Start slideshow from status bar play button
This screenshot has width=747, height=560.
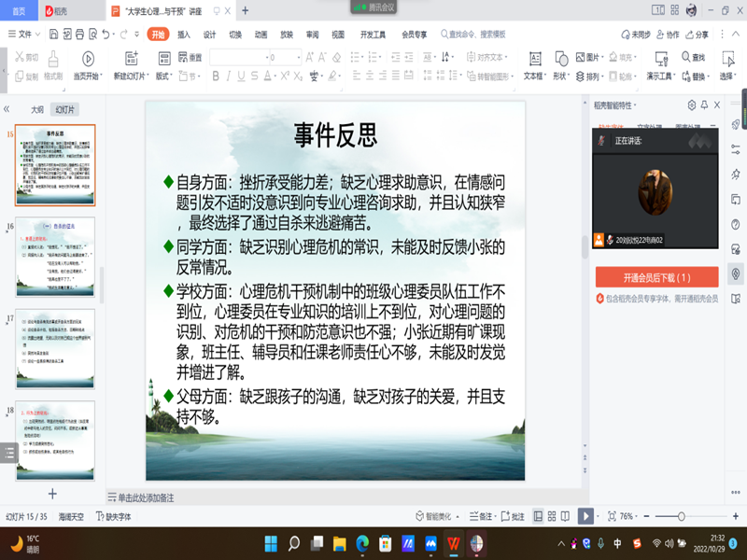tap(585, 516)
